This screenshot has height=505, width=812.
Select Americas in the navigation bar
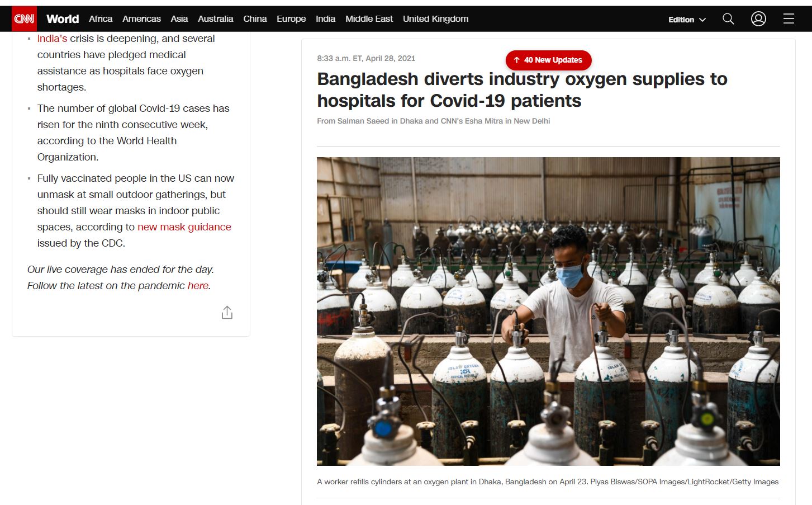point(141,19)
